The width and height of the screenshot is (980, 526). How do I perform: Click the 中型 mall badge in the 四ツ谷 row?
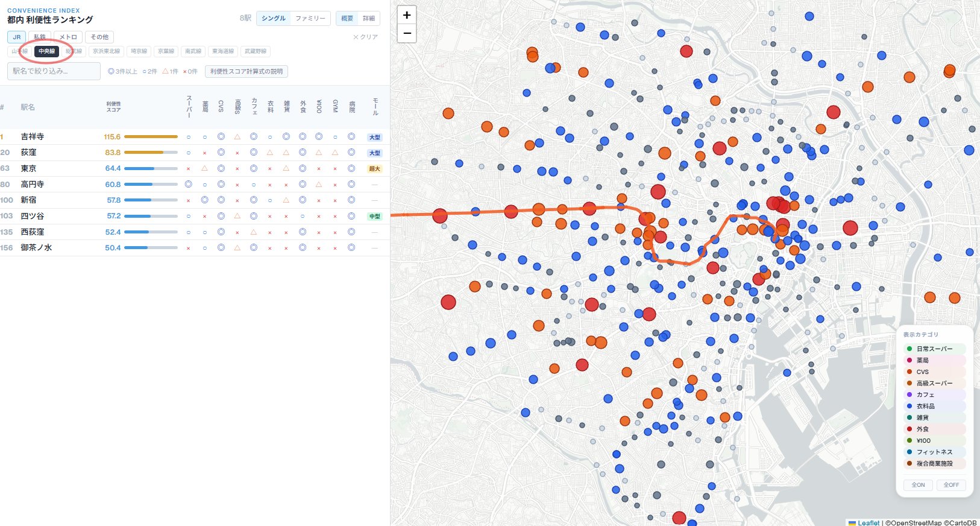tap(375, 216)
